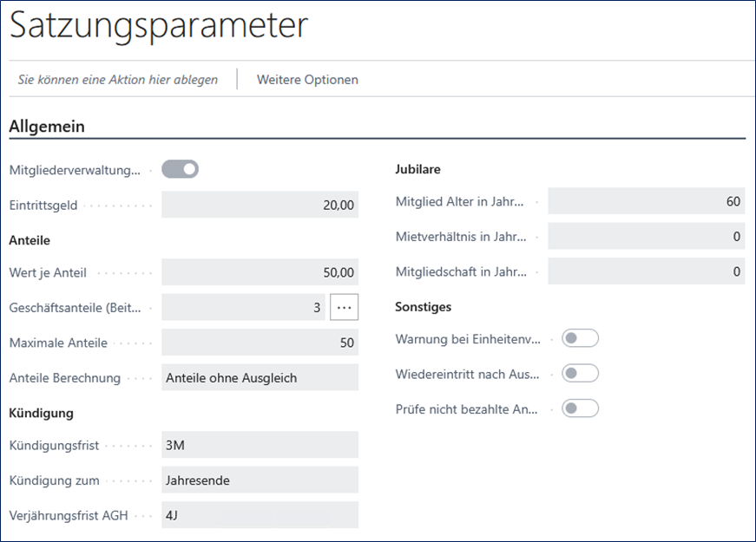Edit the Maximale Anteile field
The width and height of the screenshot is (756, 542).
[x=260, y=343]
